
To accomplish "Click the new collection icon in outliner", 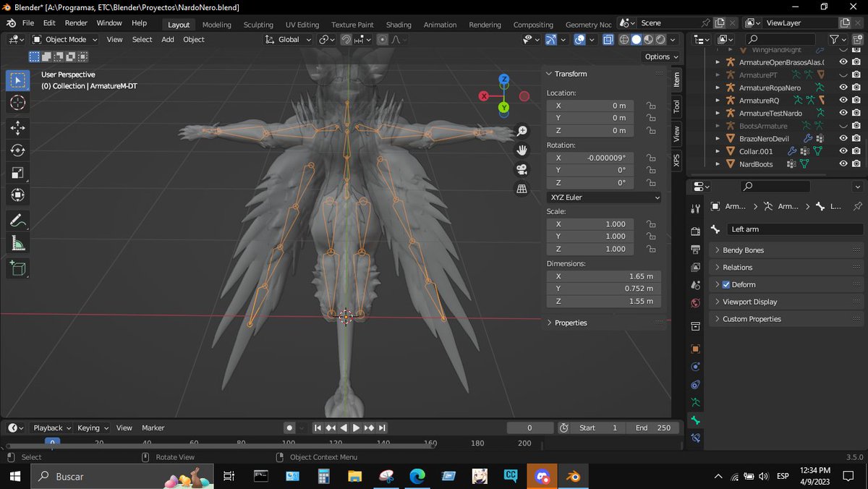I will click(x=857, y=39).
